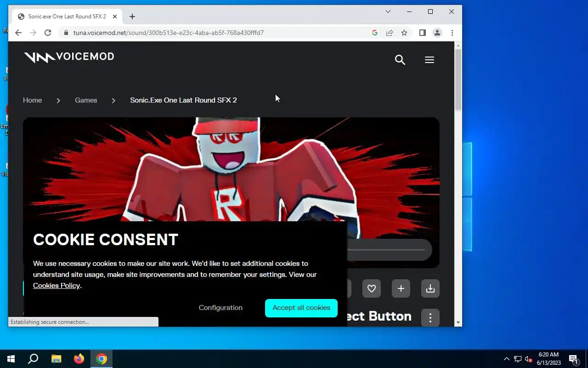Share this page from address bar
This screenshot has width=588, height=368.
(x=390, y=33)
